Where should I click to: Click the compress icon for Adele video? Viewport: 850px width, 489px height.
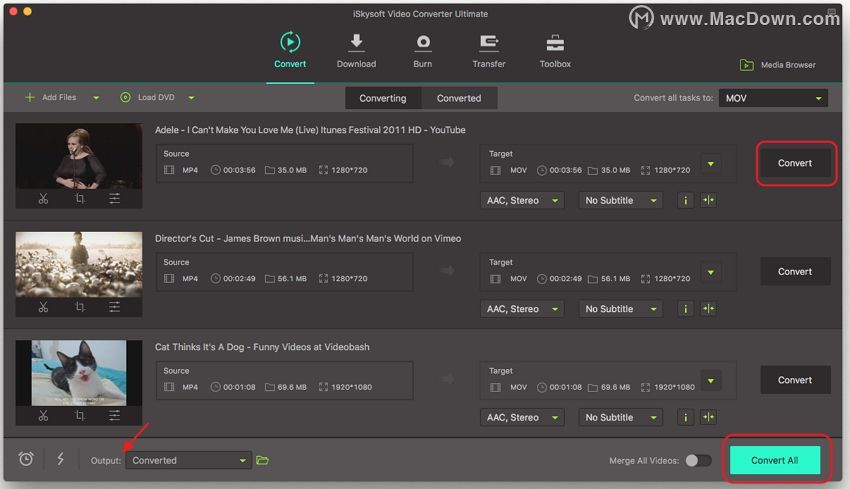pyautogui.click(x=709, y=201)
